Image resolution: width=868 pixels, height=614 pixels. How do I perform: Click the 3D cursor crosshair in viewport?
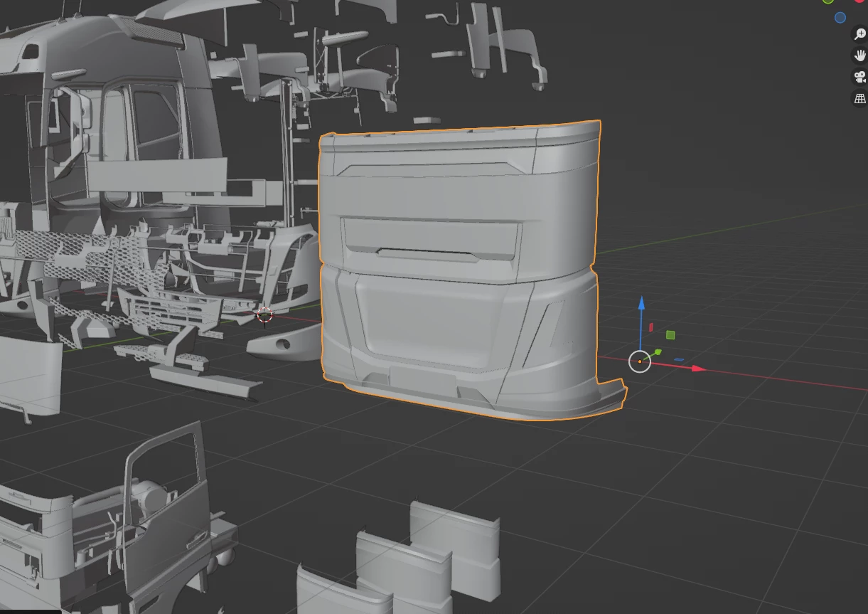click(264, 315)
